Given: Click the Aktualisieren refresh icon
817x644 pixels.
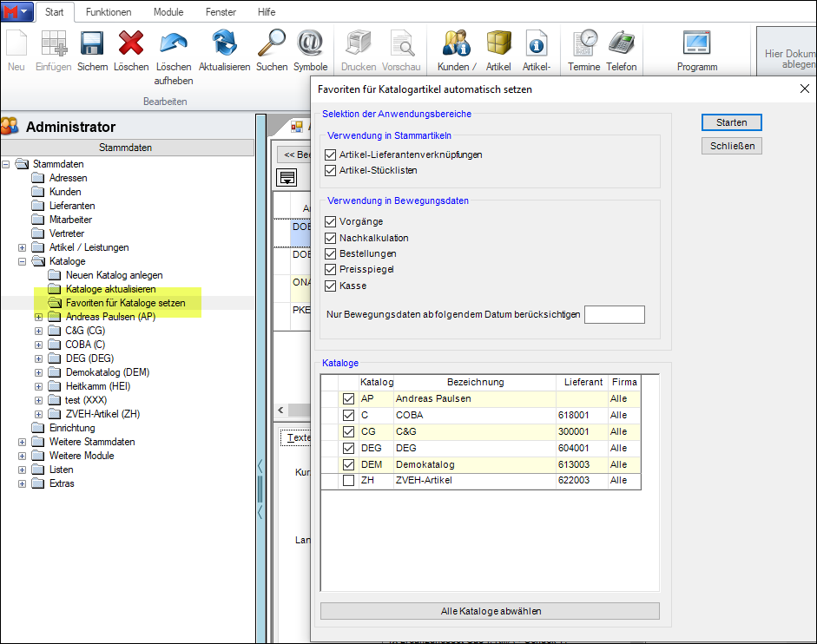Looking at the screenshot, I should [x=224, y=43].
